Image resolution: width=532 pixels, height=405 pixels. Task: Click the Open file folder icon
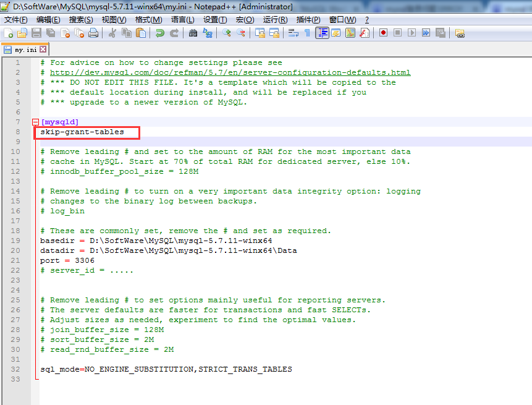(22, 33)
